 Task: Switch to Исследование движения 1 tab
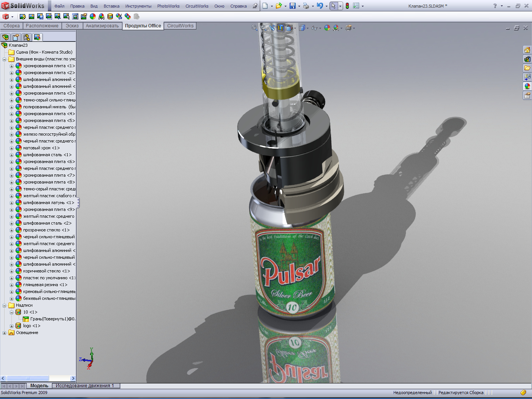click(x=85, y=385)
